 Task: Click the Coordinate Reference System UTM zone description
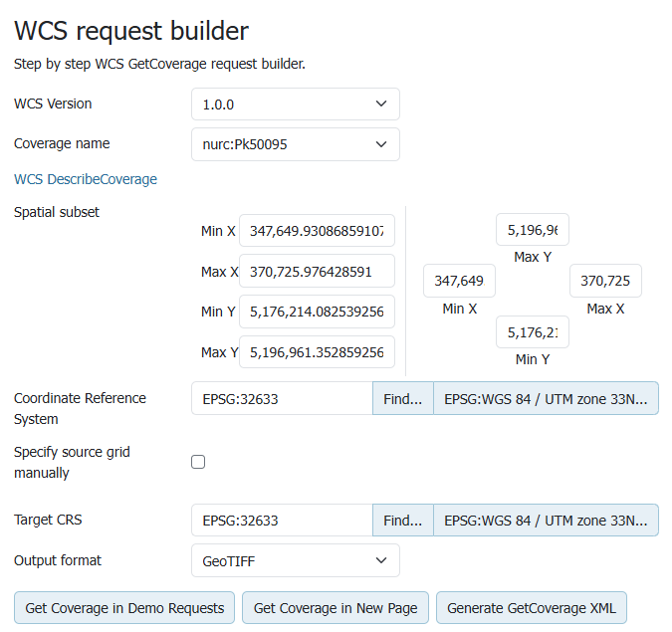pyautogui.click(x=546, y=398)
